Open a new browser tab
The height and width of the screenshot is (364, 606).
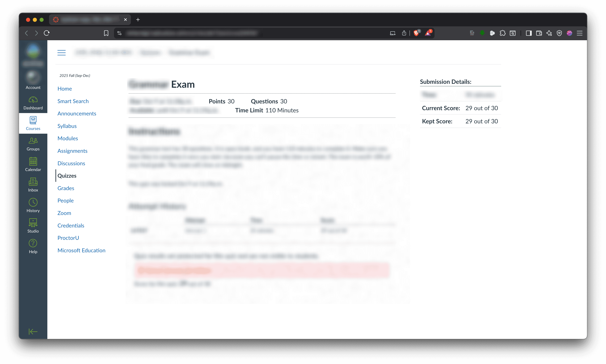point(138,20)
